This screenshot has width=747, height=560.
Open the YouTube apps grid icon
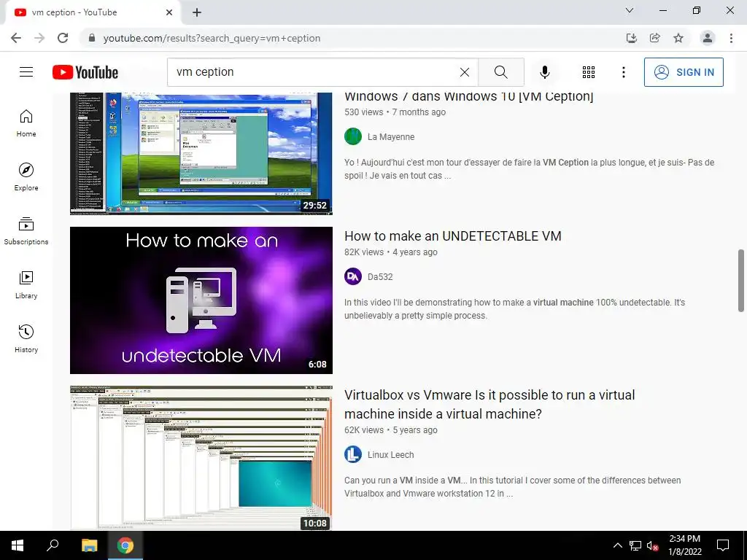pyautogui.click(x=589, y=72)
